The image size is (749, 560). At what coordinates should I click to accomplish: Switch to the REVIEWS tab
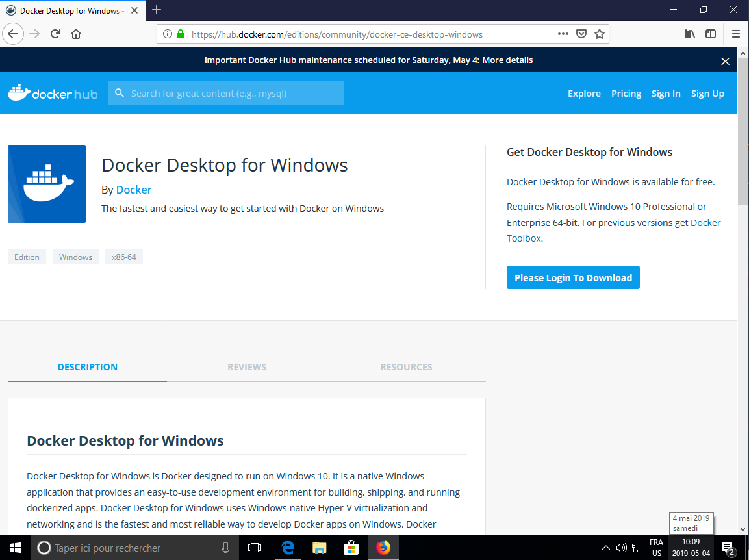(x=247, y=367)
